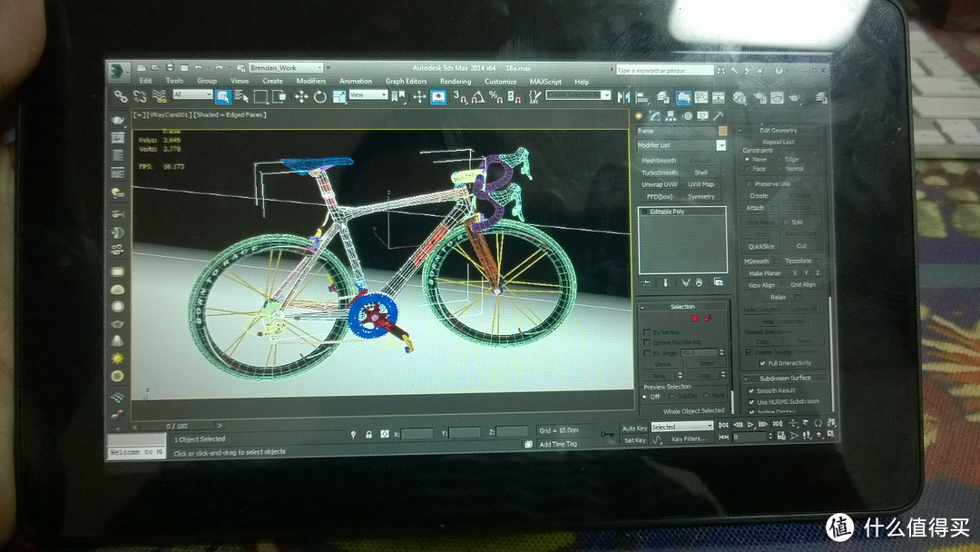Click the Save File icon in the title bar

[170, 67]
